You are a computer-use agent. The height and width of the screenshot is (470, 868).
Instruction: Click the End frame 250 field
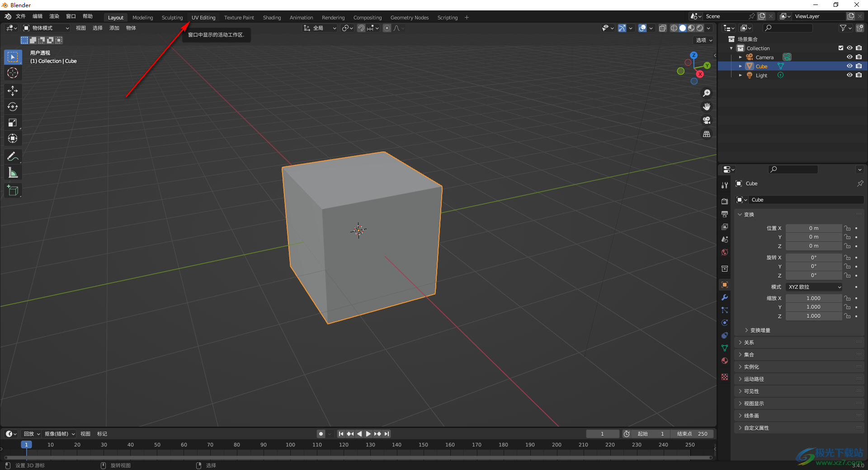(x=692, y=434)
